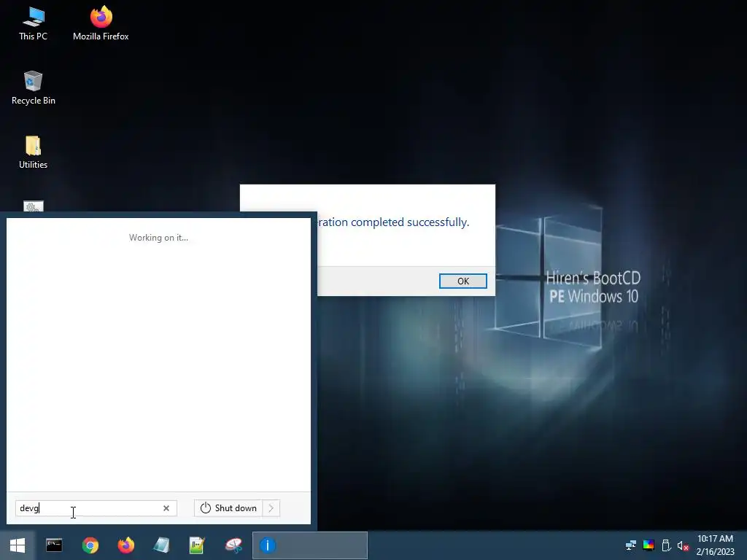The image size is (747, 560).
Task: Clear the search box with the X
Action: [x=166, y=508]
